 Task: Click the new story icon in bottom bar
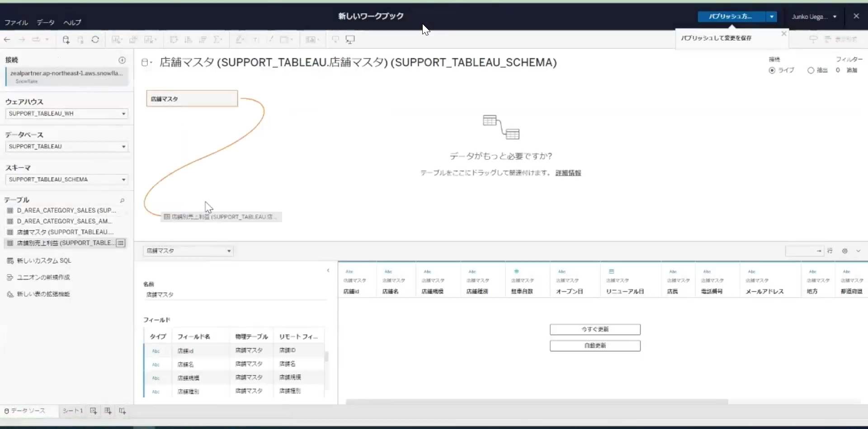pos(123,411)
